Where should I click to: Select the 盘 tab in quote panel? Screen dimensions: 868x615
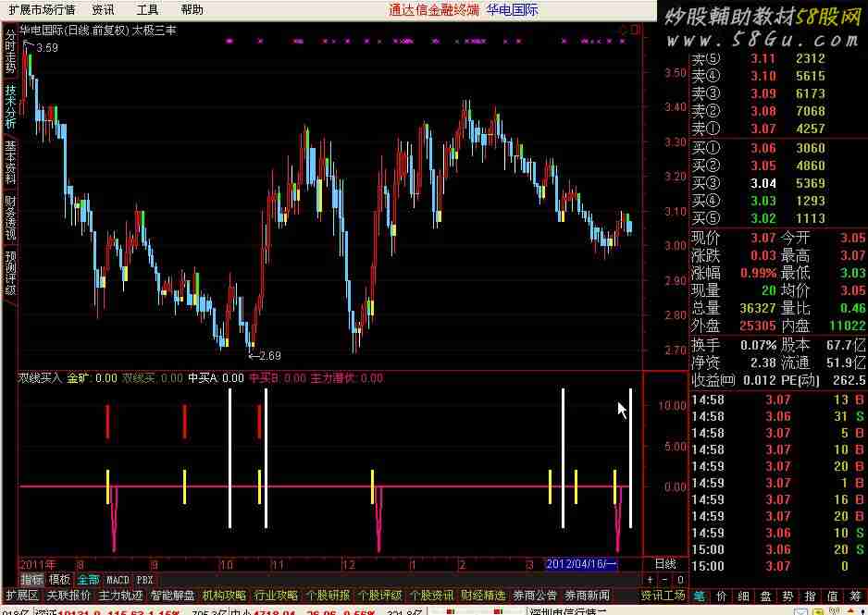click(x=765, y=596)
